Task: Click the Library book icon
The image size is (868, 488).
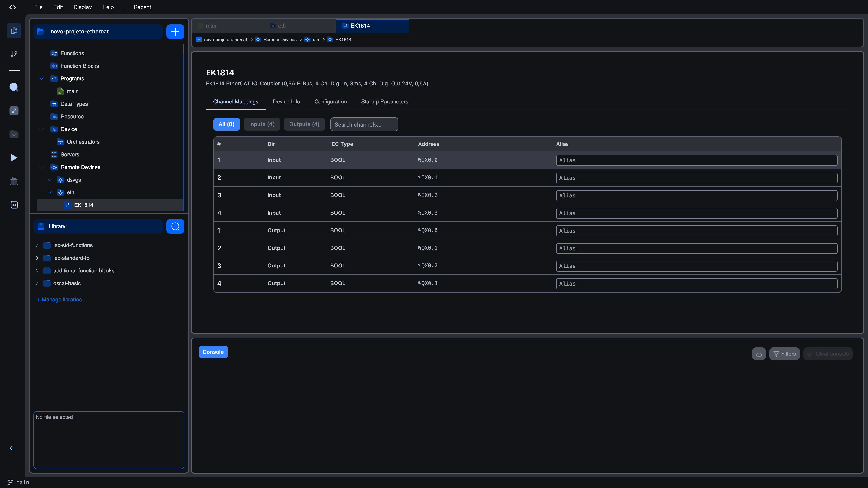Action: [41, 226]
